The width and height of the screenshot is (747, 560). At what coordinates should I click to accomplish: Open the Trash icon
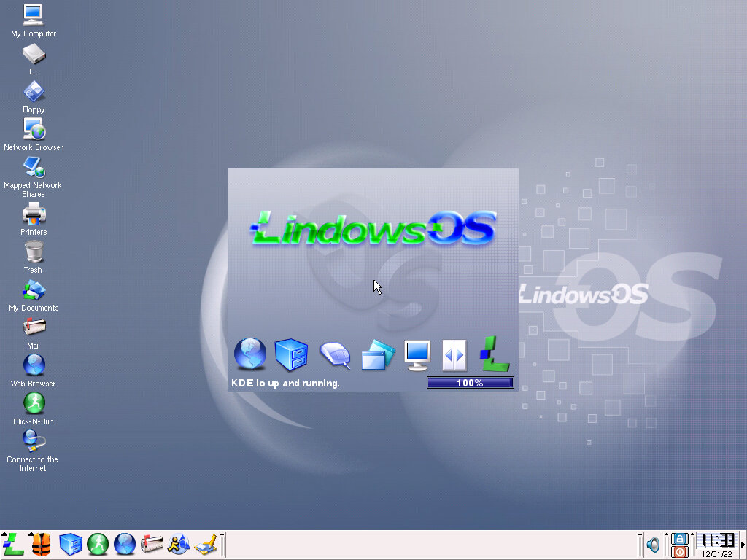click(x=34, y=252)
